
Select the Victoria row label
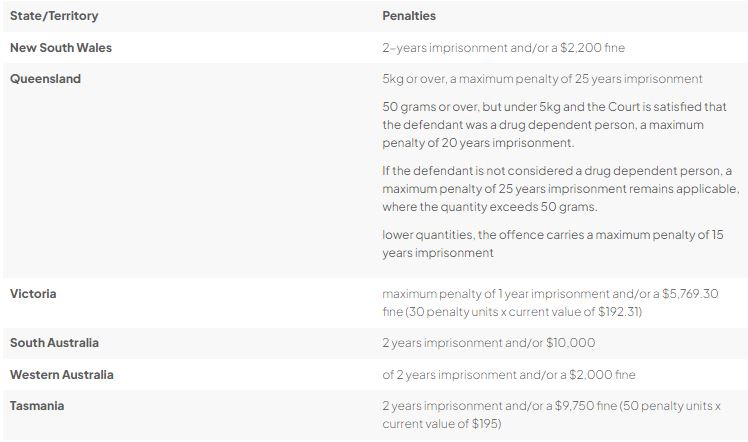click(x=33, y=294)
